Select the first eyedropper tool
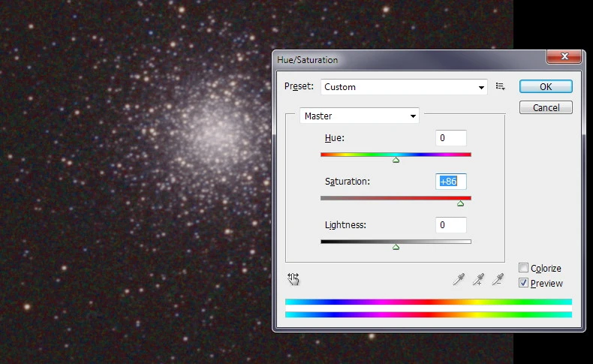593x364 pixels. point(459,279)
